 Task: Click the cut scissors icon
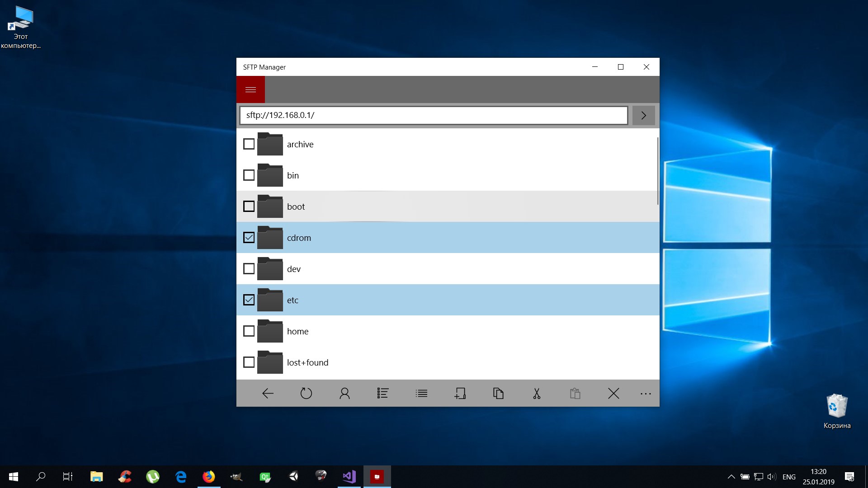[537, 394]
